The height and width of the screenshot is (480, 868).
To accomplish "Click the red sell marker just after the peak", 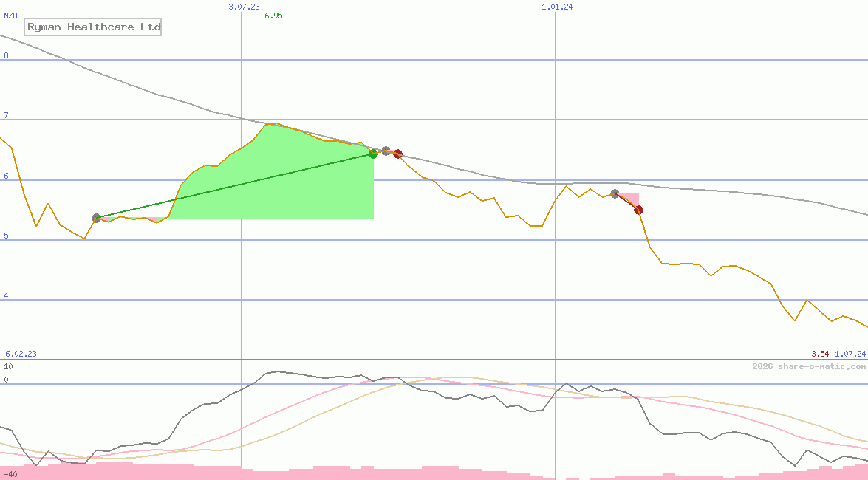I will (397, 154).
